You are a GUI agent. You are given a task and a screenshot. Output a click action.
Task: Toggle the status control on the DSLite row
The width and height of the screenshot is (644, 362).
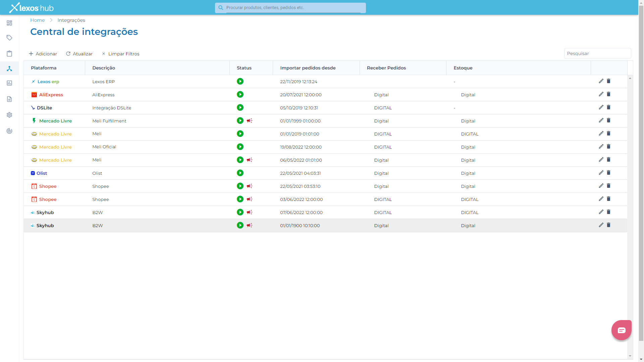pos(240,107)
